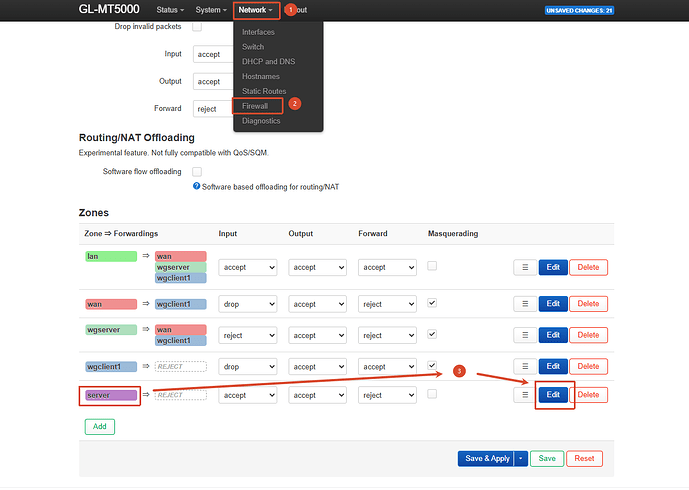Select Hostnames menu entry
Viewport: 689px width, 490px height.
click(x=261, y=76)
